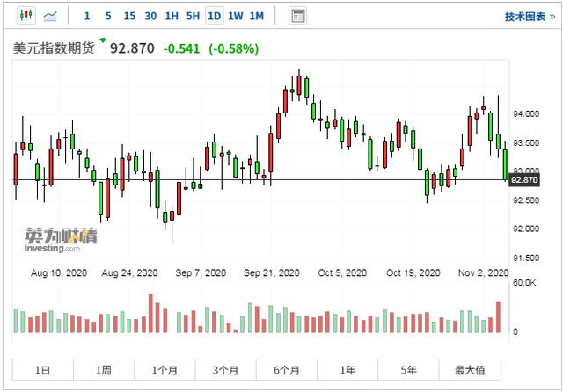563x392 pixels.
Task: Set range to 1周
Action: (x=104, y=370)
